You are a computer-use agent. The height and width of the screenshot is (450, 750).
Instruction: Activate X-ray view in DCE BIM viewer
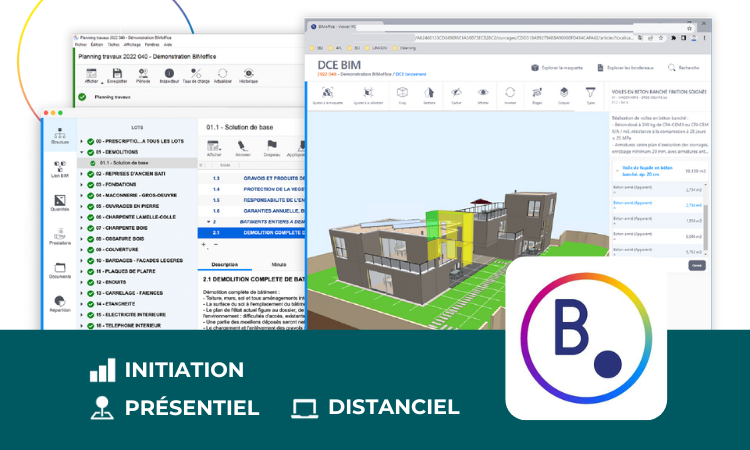[x=402, y=95]
